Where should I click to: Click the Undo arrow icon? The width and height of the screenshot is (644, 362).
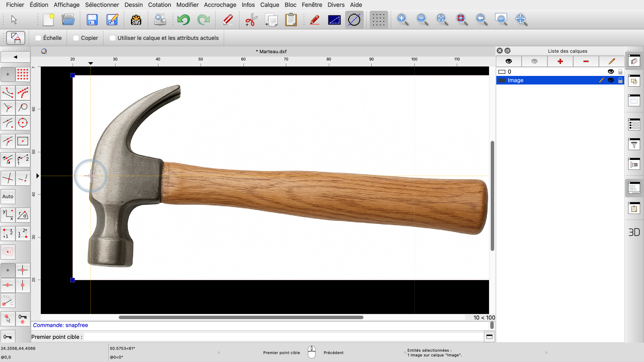tap(183, 20)
